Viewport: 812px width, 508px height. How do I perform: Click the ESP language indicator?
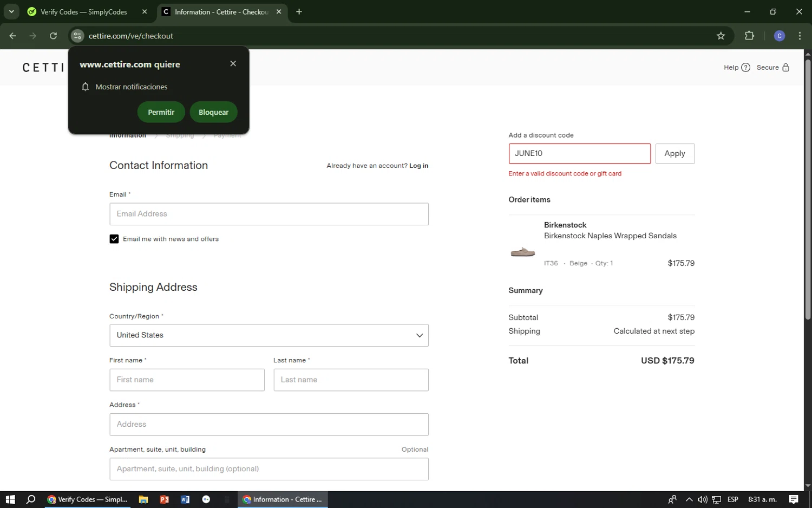(x=733, y=499)
